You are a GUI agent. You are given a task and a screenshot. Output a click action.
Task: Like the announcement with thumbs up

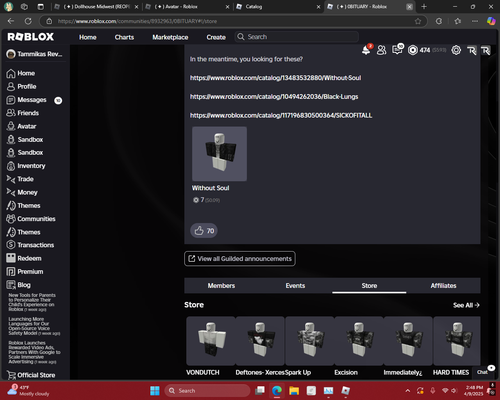(x=204, y=231)
